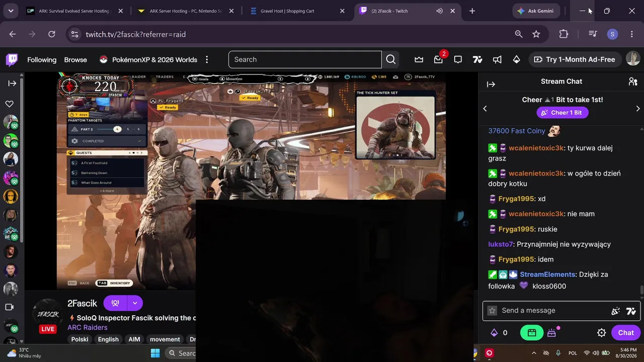Open the 7TV icon in top bar
644x362 pixels.
(x=477, y=60)
